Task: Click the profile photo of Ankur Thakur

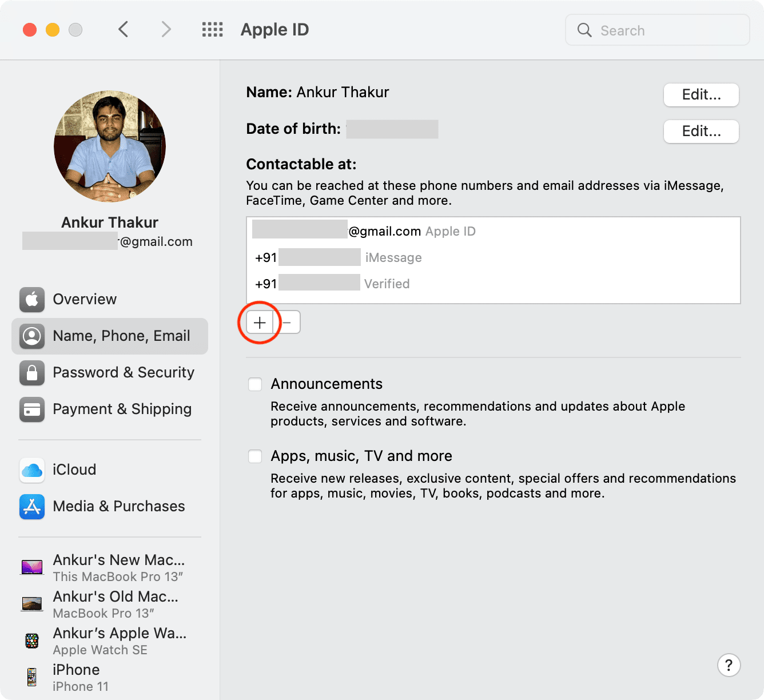Action: click(x=110, y=146)
